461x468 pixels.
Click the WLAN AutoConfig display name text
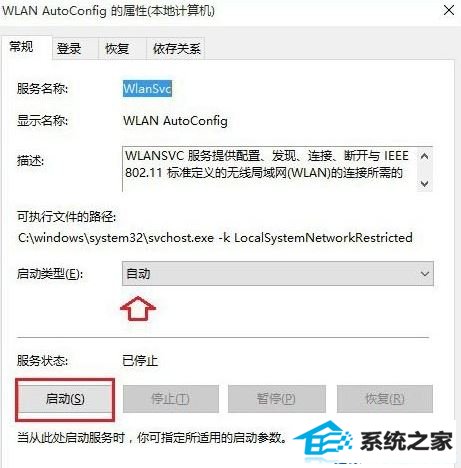[x=175, y=121]
